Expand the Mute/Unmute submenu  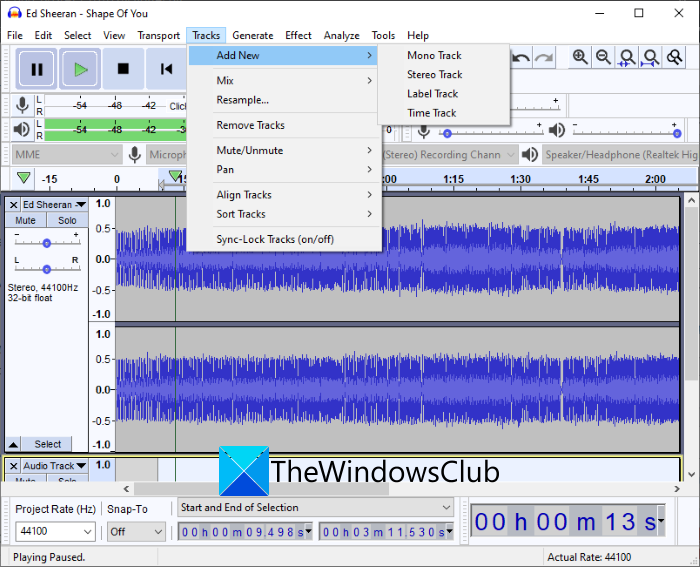click(x=284, y=150)
